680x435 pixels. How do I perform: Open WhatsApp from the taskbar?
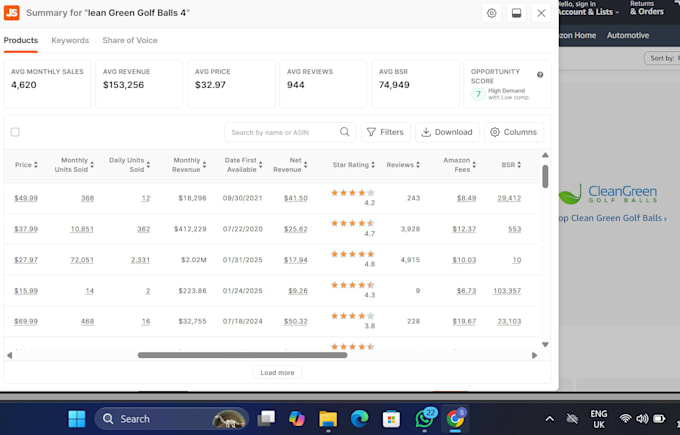click(x=425, y=419)
